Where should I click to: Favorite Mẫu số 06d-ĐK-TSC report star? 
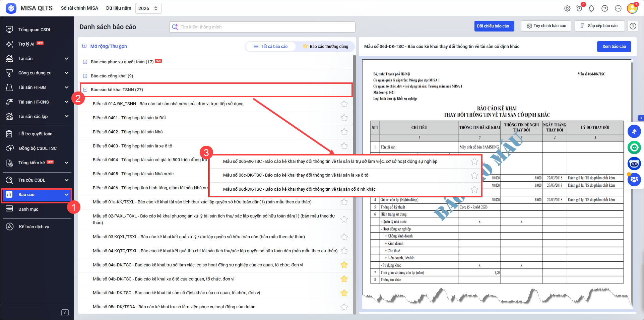(x=474, y=189)
